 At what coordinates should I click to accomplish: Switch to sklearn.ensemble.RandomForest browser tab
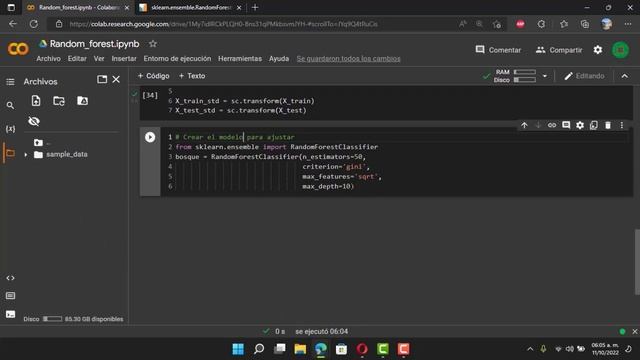point(190,8)
